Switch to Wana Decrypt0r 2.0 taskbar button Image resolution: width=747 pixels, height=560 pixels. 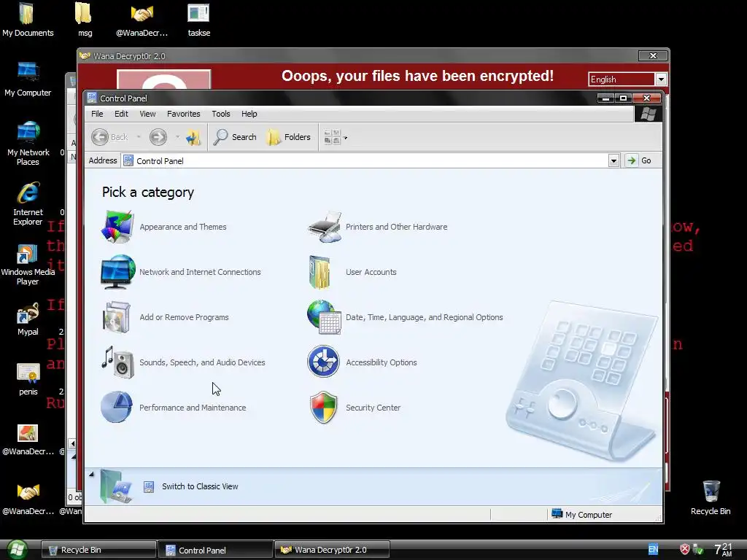(332, 550)
